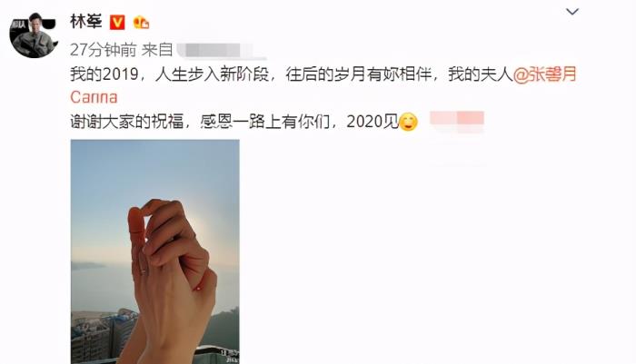Open the 林峯 username profile link
This screenshot has height=364, width=636.
[85, 22]
